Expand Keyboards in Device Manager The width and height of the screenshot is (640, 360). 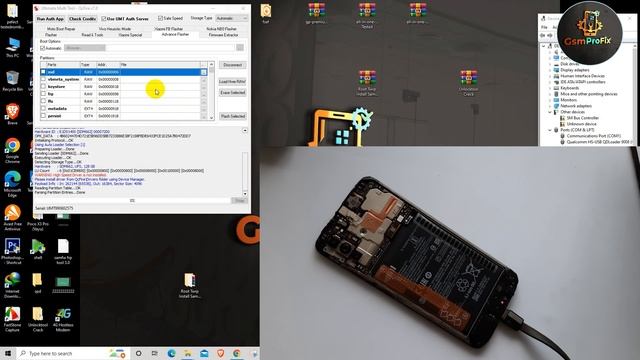(550, 88)
